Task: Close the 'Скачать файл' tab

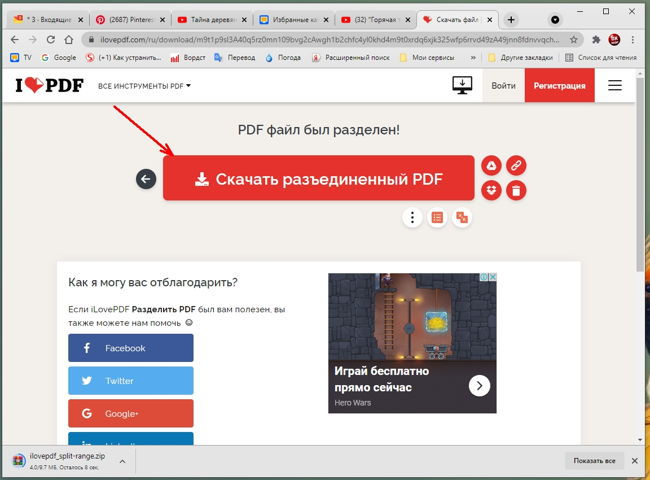Action: click(x=490, y=19)
